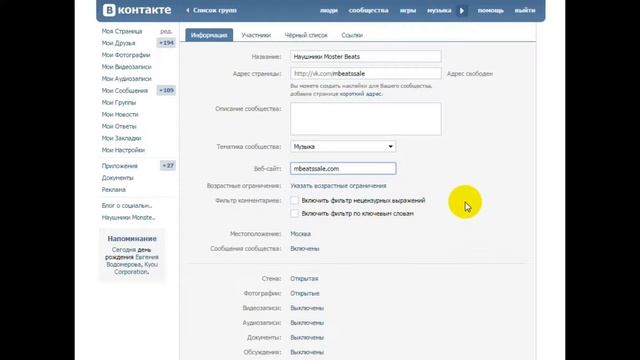Open Приложения in sidebar
640x360 pixels.
[x=120, y=166]
